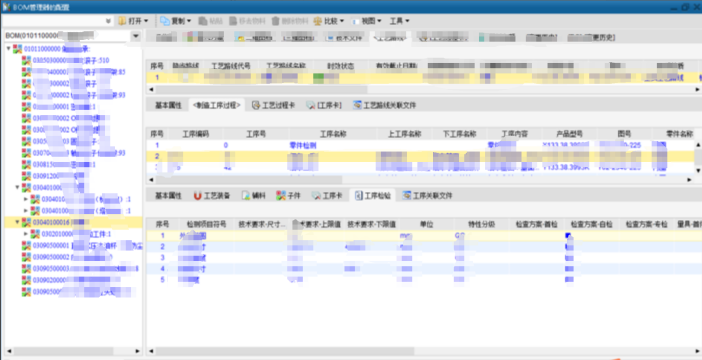Toggle the 自检 checkbox in row 1
Viewport: 702px width, 360px height.
click(x=569, y=236)
